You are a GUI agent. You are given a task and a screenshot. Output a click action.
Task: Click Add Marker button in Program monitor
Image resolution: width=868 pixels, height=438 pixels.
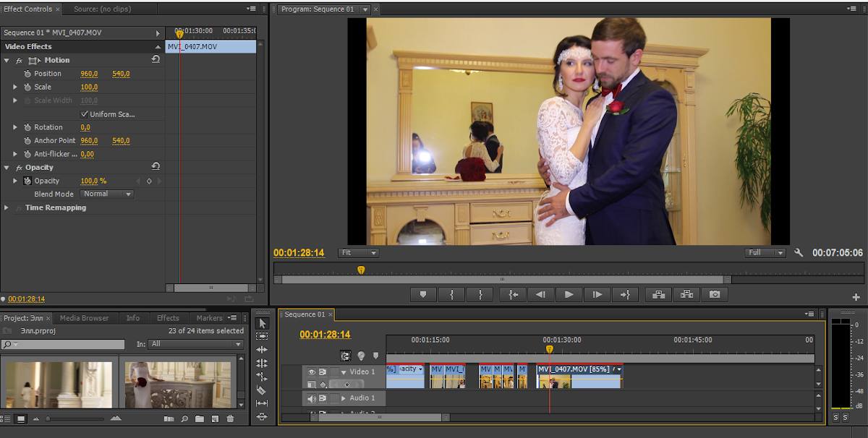point(423,294)
